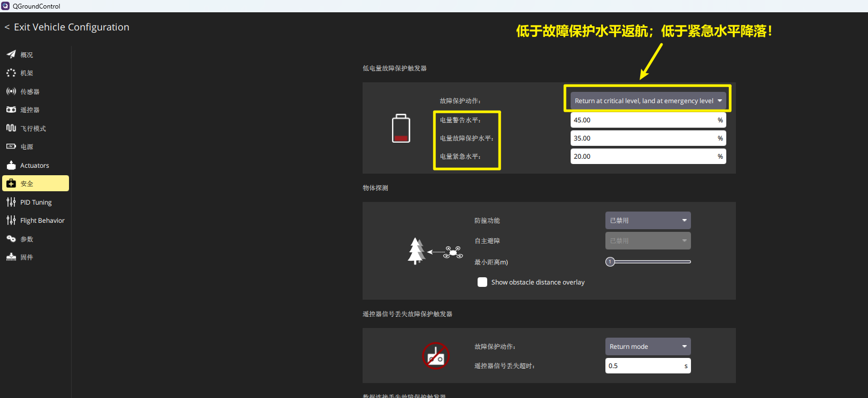
Task: Go to PID Tuning page
Action: 35,202
